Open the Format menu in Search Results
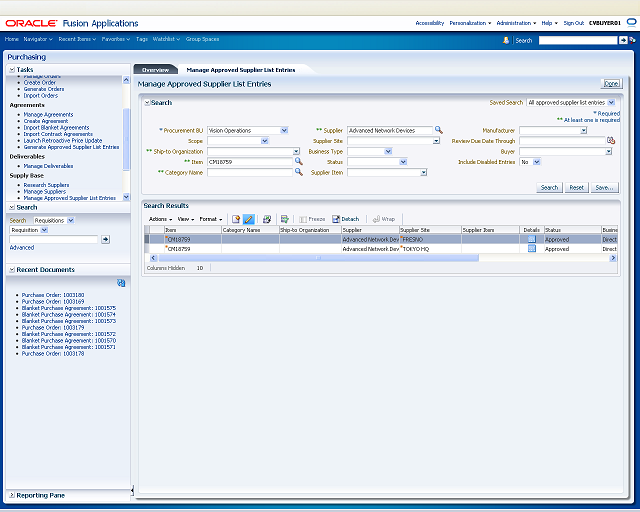The width and height of the screenshot is (640, 512). pos(211,219)
